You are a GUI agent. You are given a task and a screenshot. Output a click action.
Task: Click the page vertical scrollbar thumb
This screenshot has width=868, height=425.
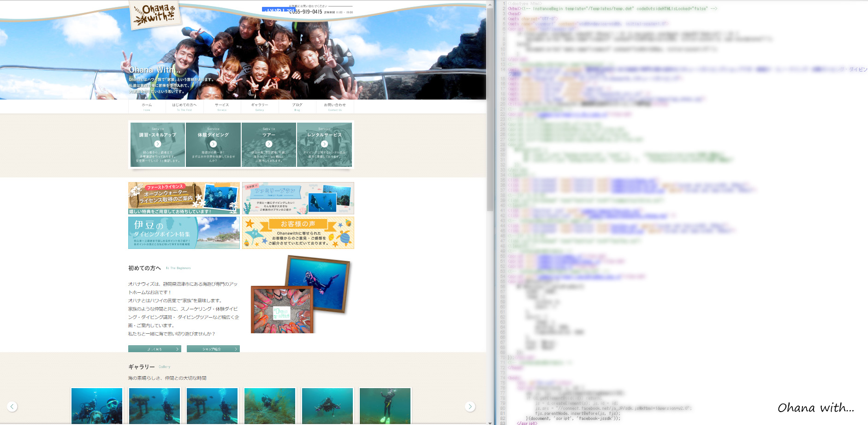click(490, 110)
